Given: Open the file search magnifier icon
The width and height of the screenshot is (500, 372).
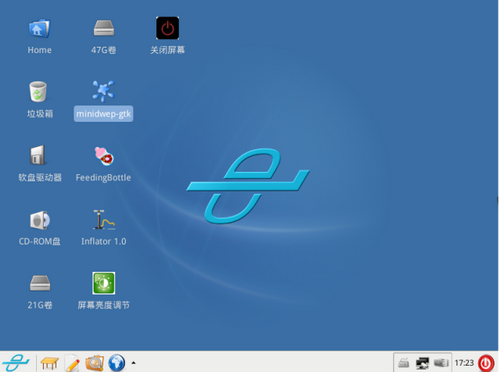Looking at the screenshot, I should tap(94, 363).
